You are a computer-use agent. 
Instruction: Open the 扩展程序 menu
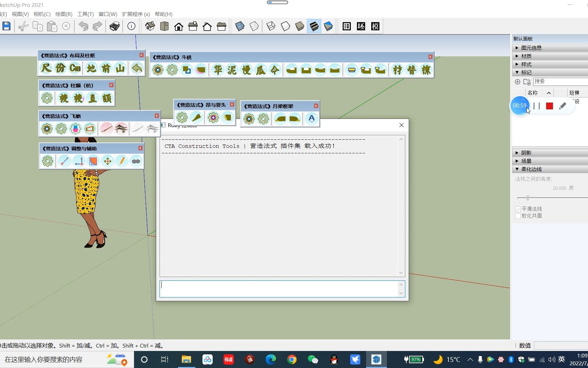click(x=136, y=14)
